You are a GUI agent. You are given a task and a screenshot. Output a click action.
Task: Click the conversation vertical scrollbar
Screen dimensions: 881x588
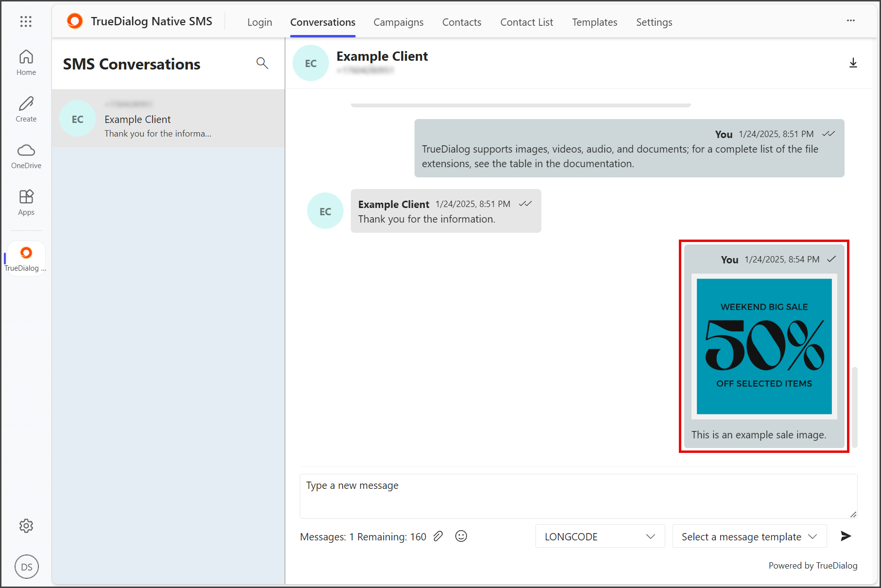coord(854,407)
